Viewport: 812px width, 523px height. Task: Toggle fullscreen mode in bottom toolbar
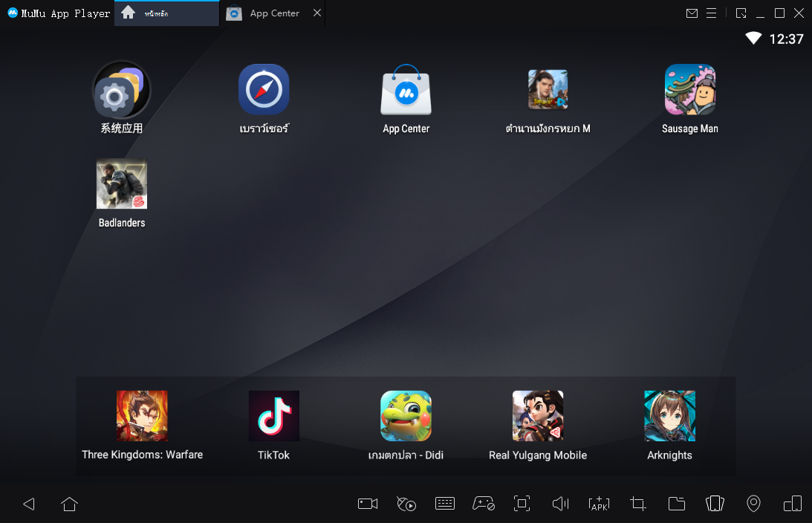coord(522,504)
